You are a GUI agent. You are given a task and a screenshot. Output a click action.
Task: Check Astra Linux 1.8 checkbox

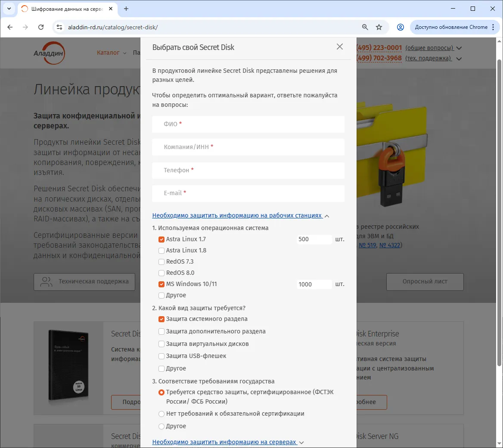point(161,251)
